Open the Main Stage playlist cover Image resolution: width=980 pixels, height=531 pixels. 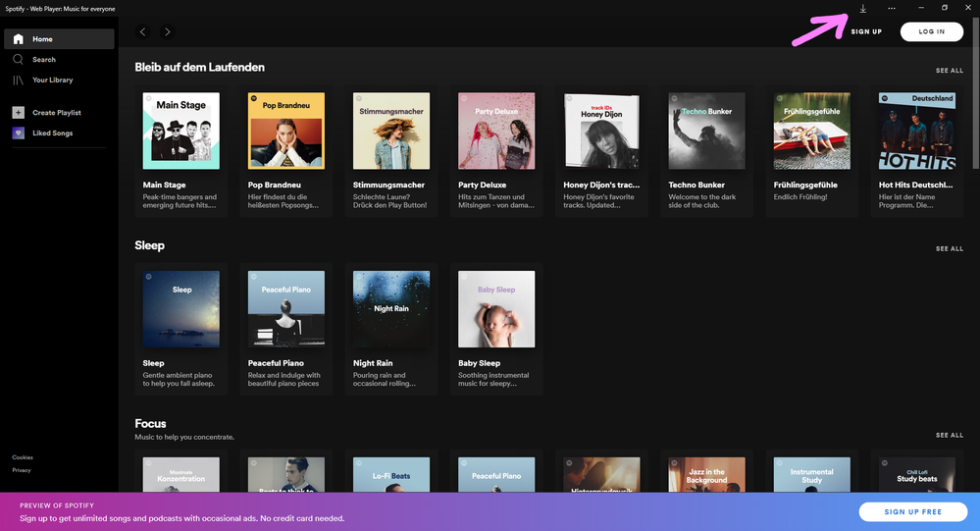[x=181, y=131]
